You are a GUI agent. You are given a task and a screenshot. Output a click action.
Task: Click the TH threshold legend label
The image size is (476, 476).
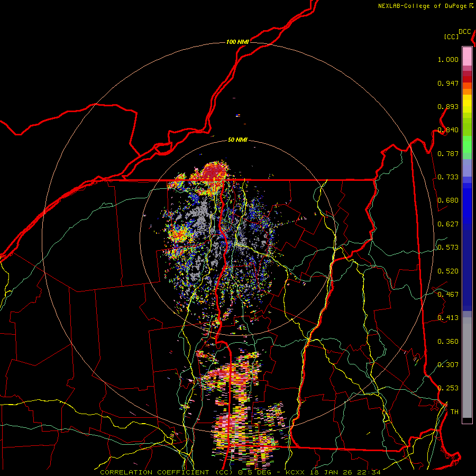point(454,412)
